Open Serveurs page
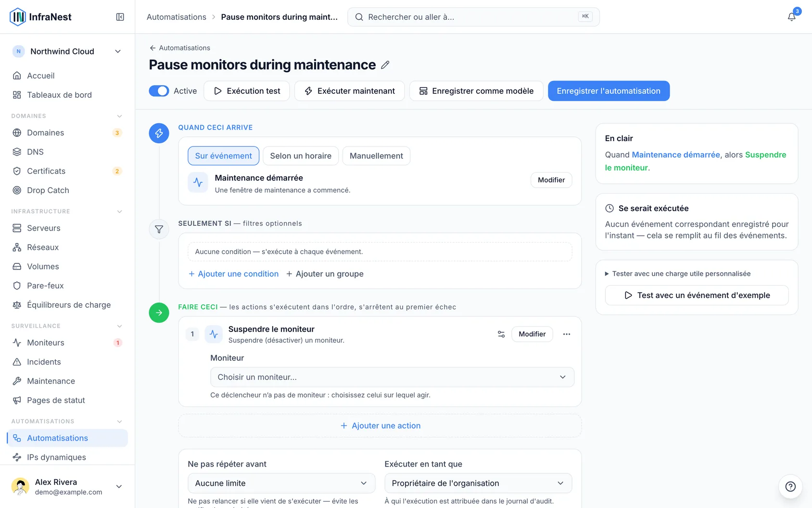Viewport: 812px width, 508px height. point(67,228)
